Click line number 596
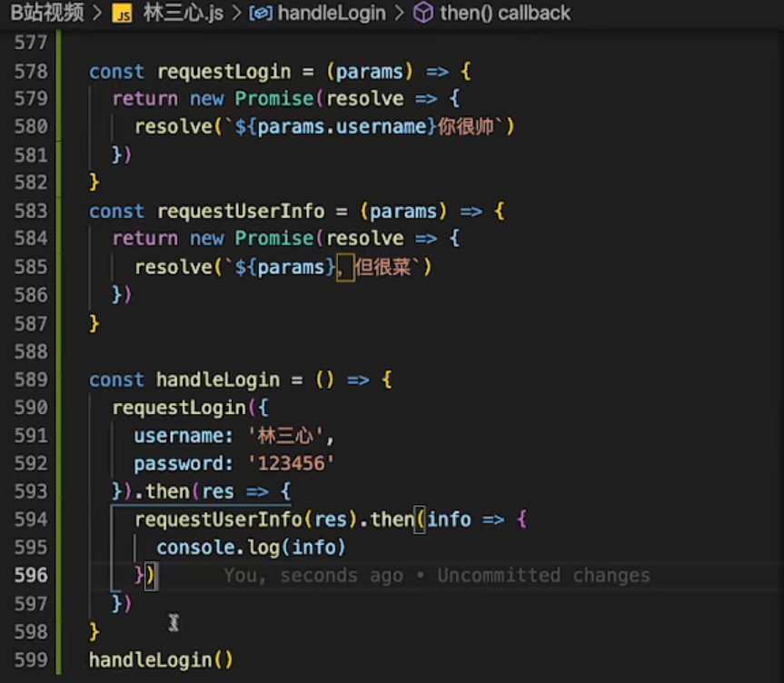 tap(31, 575)
